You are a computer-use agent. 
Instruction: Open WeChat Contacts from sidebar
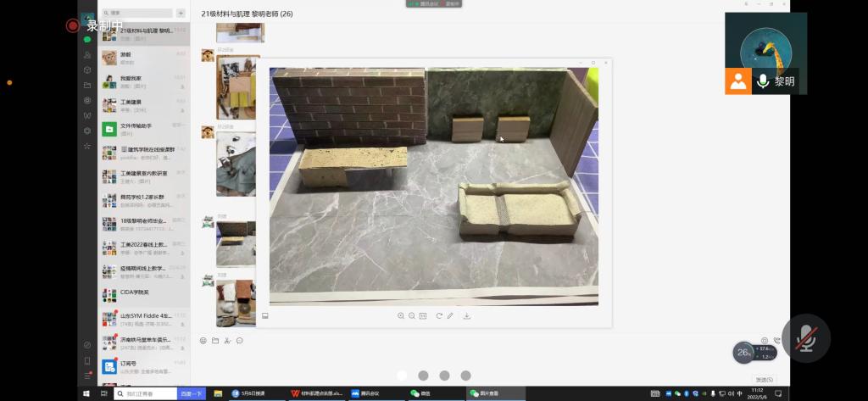87,54
